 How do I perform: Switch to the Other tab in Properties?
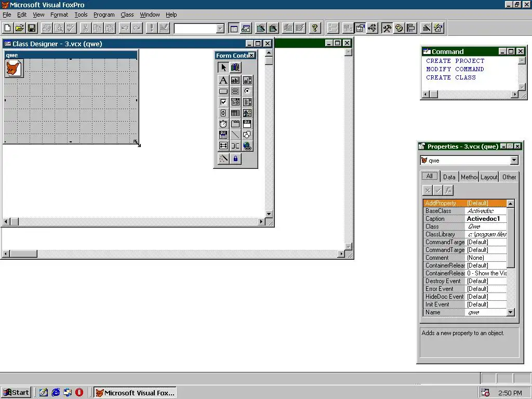pos(509,177)
